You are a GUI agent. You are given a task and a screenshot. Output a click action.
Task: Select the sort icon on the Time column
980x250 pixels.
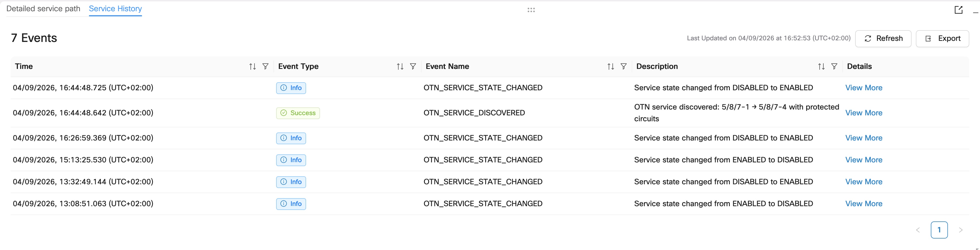click(252, 66)
